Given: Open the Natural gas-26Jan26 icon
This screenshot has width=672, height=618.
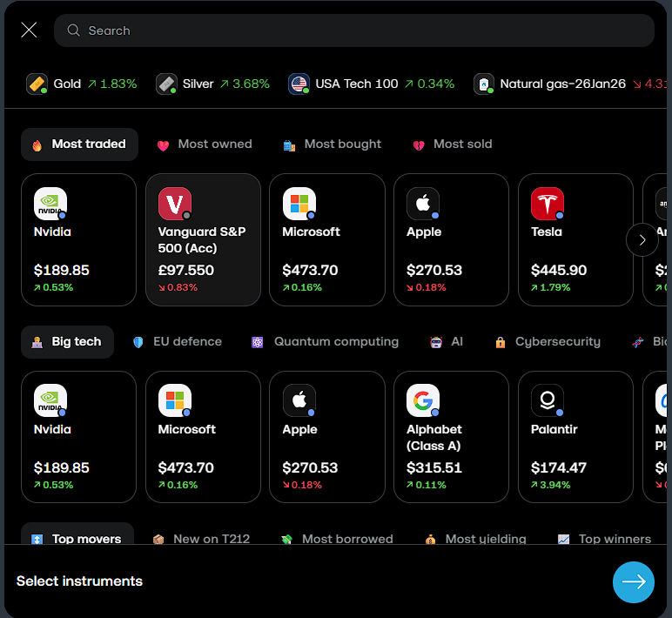Looking at the screenshot, I should point(484,84).
